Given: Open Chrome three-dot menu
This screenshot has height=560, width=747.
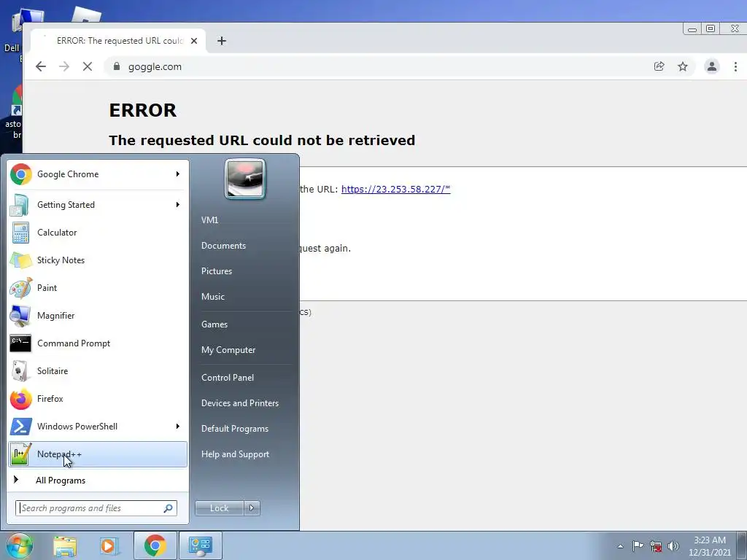Looking at the screenshot, I should 735,66.
